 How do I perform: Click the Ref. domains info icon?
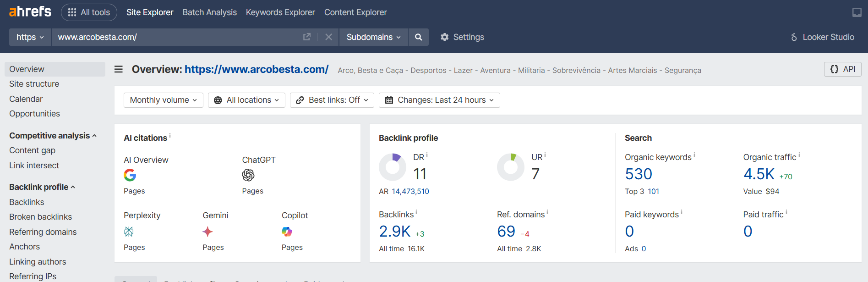click(x=547, y=212)
